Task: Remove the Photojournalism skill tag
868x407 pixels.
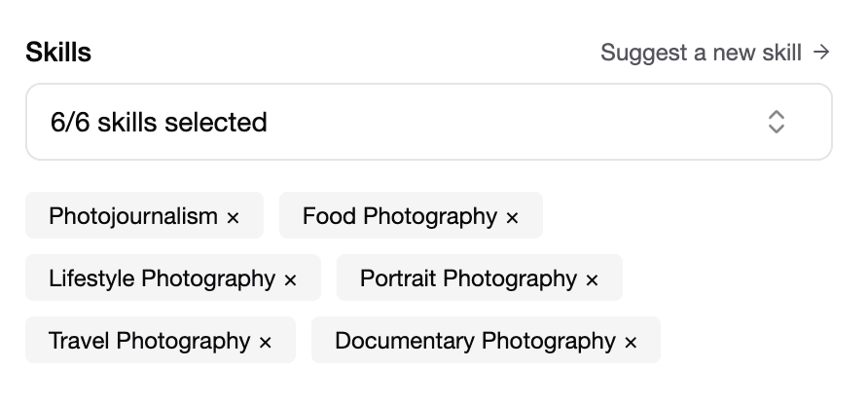Action: [233, 217]
